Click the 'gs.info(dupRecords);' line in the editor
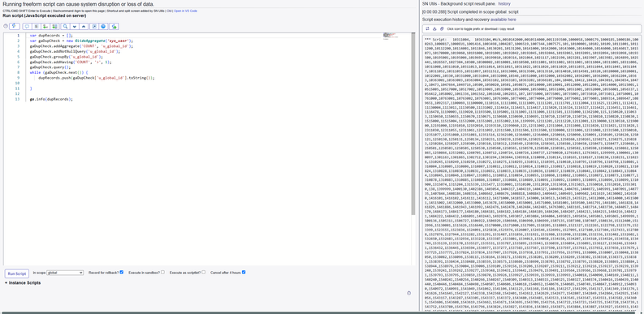Viewport: 644px width, 314px height. [51, 99]
